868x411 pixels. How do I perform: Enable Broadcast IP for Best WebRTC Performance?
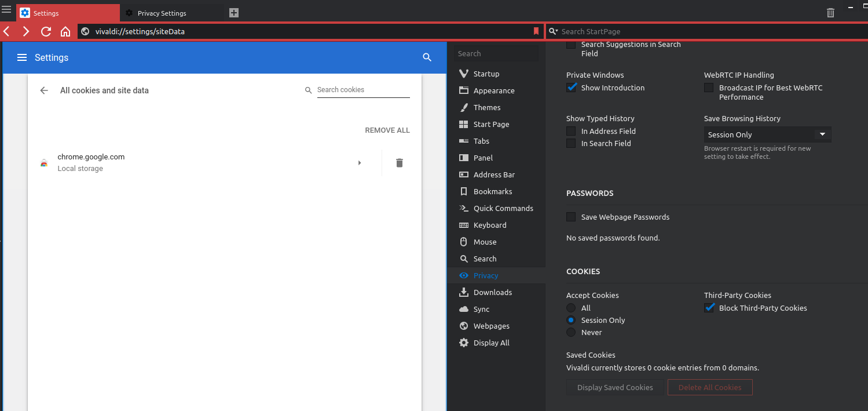[x=709, y=88]
